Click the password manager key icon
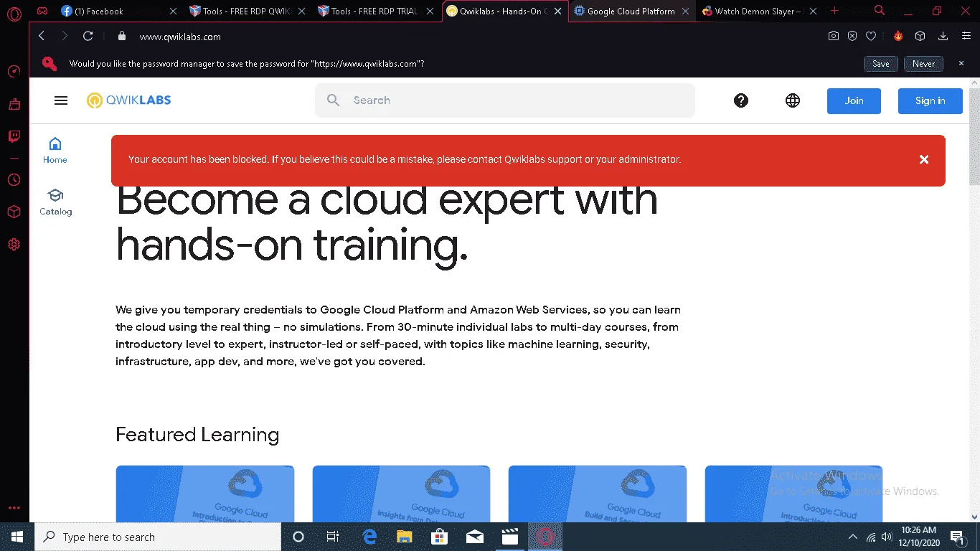Image resolution: width=980 pixels, height=551 pixels. [49, 64]
